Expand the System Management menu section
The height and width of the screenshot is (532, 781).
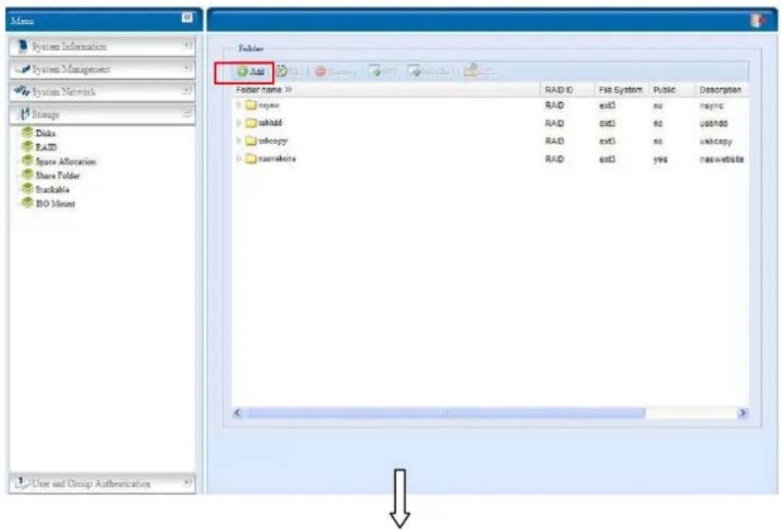102,69
